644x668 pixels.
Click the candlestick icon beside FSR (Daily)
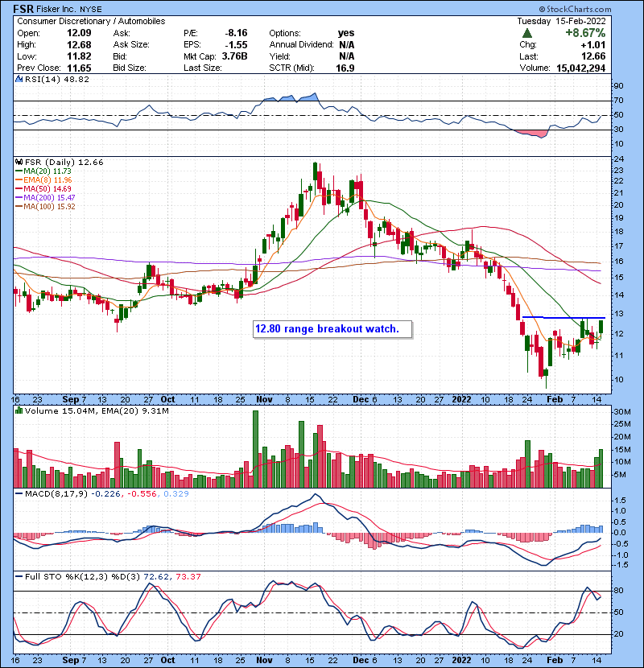pos(19,162)
